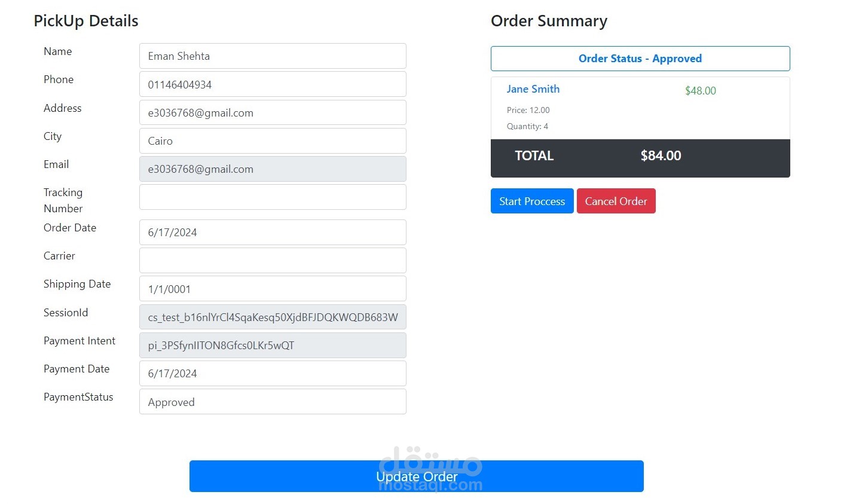Focus the empty Tracking Number field

[273, 197]
